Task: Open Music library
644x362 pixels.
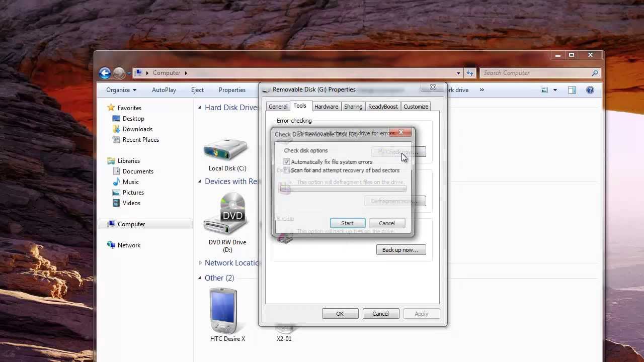Action: tap(130, 182)
